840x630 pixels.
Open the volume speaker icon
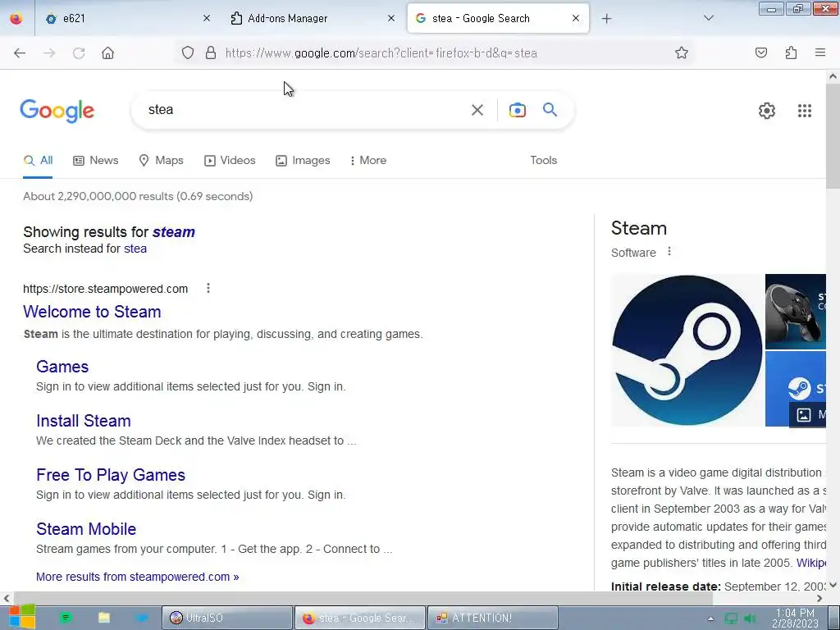pyautogui.click(x=750, y=619)
